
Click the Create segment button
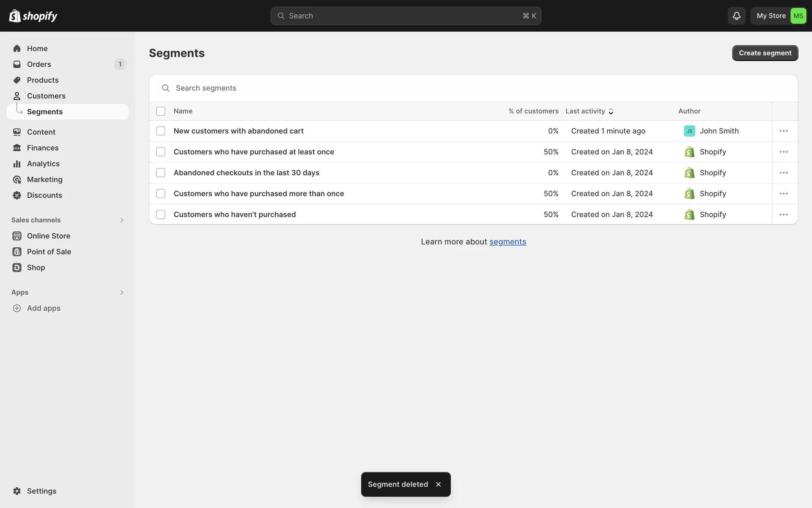(765, 53)
